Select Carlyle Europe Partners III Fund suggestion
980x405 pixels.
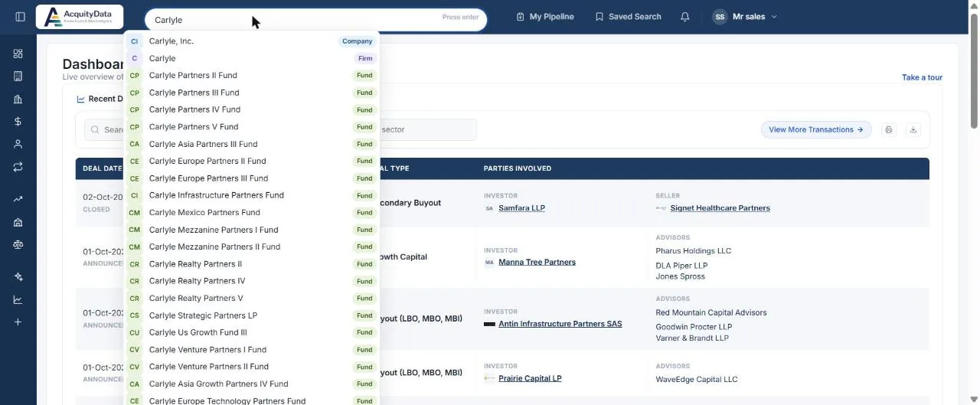click(251, 178)
